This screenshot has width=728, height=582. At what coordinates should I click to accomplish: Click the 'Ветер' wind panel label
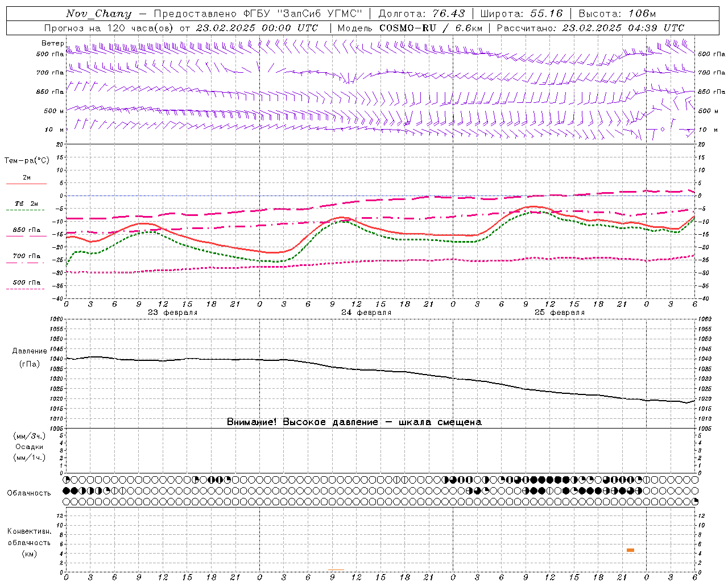tap(52, 43)
